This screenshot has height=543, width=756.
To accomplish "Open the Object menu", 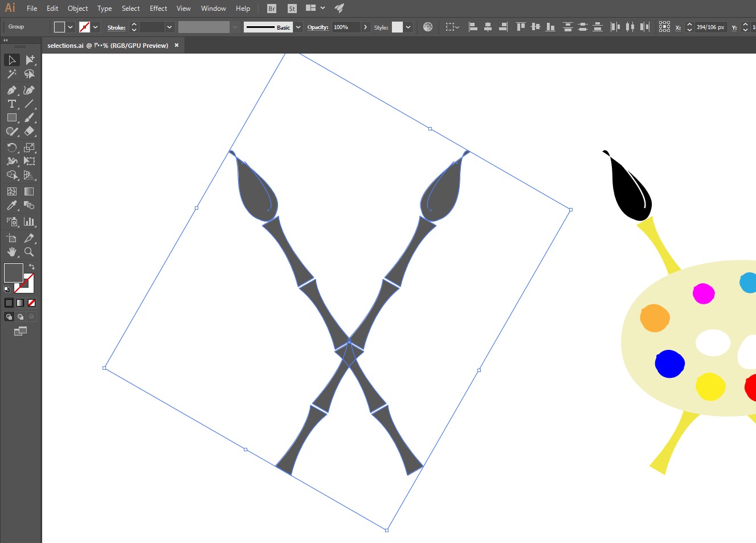I will pos(77,9).
